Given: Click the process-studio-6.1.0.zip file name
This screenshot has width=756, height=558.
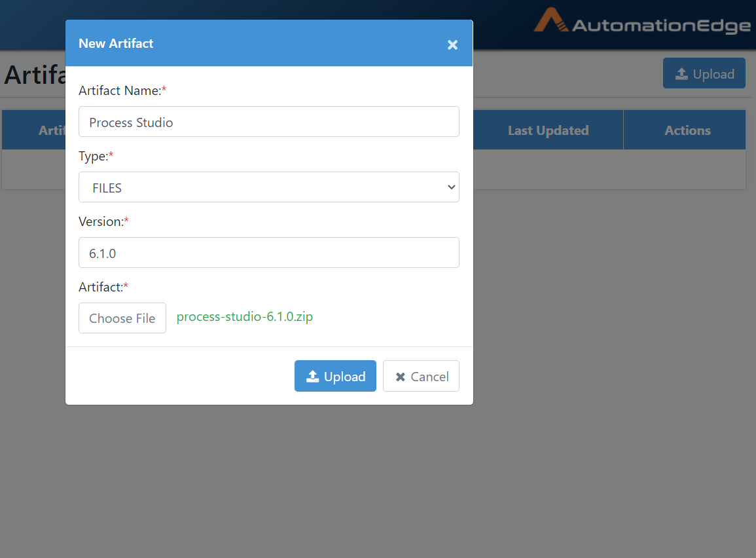Looking at the screenshot, I should click(x=244, y=316).
